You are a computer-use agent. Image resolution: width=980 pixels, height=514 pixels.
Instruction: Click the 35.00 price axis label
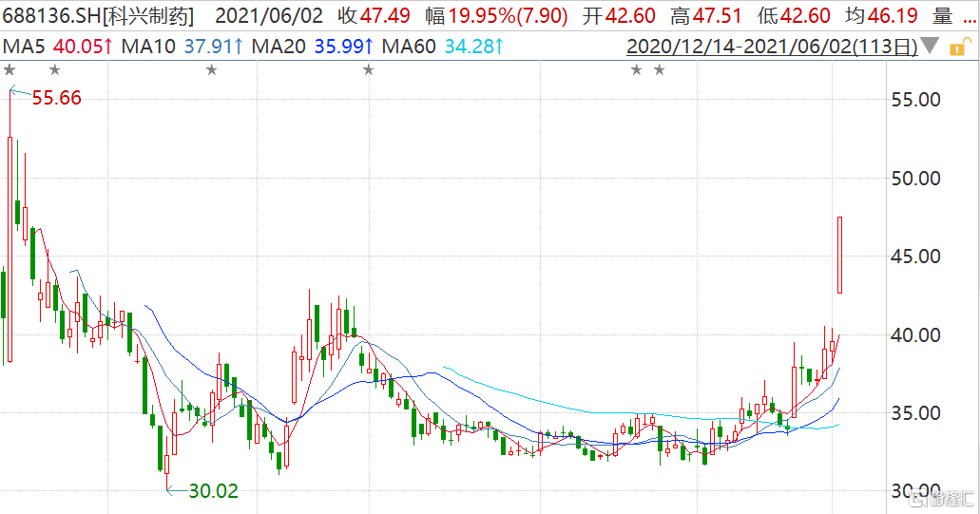pyautogui.click(x=915, y=413)
